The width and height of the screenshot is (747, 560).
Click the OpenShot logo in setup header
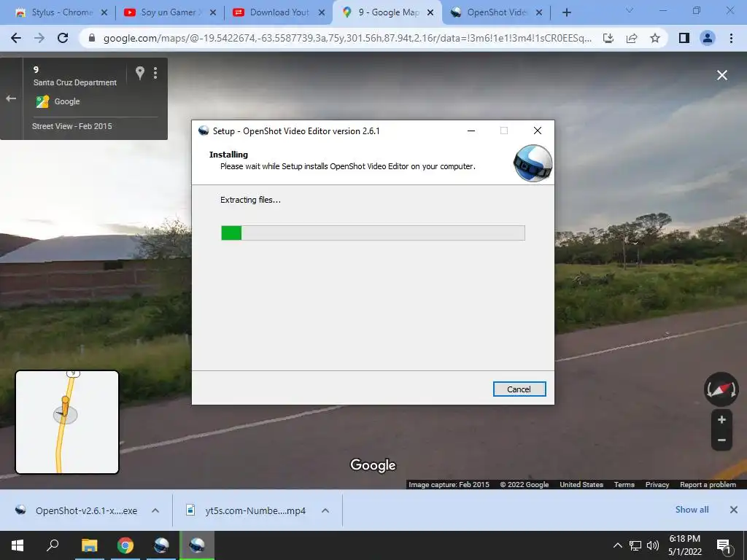533,163
